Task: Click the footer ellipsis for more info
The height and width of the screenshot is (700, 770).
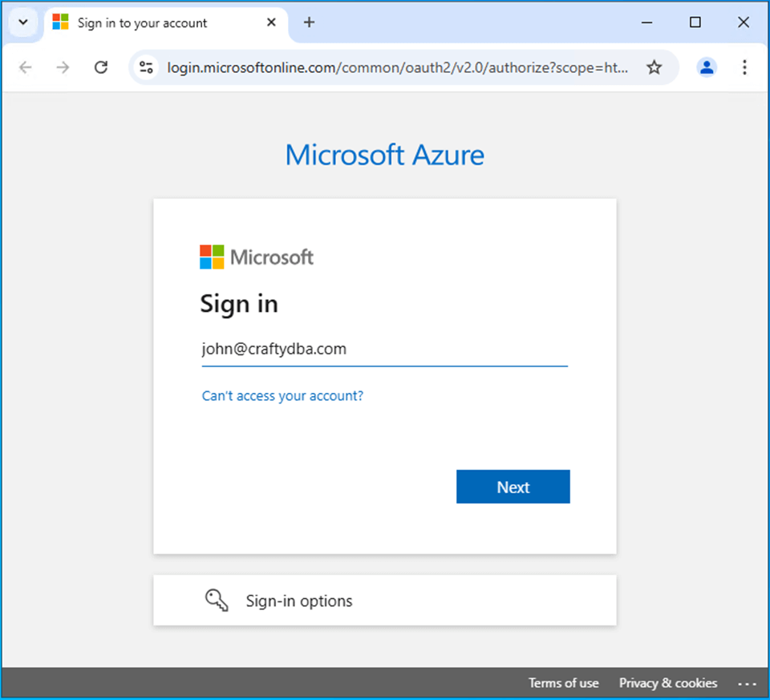Action: tap(747, 684)
